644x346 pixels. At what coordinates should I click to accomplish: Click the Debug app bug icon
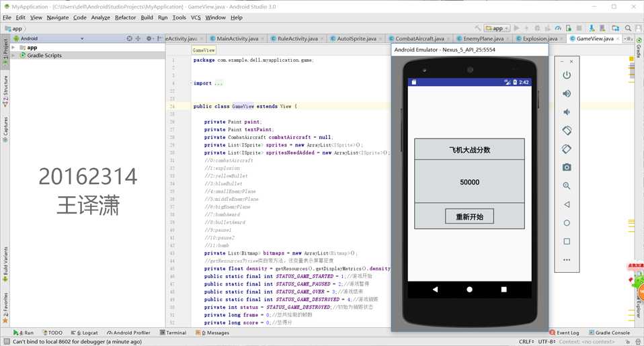(x=537, y=28)
